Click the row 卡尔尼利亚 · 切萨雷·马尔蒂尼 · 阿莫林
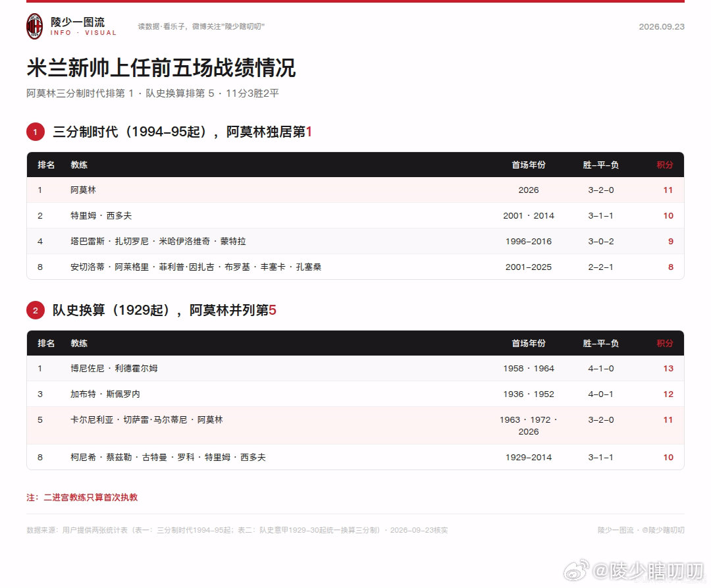Viewport: 711px width, 588px height. coord(355,426)
